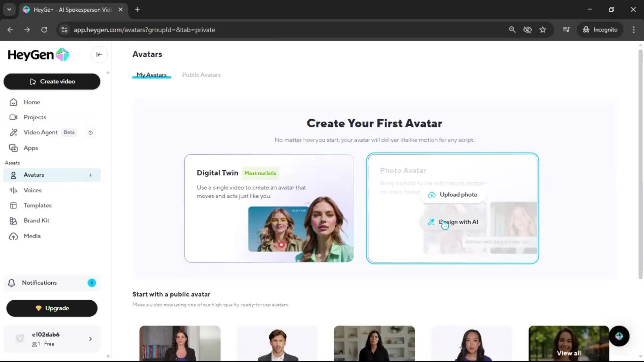Click the plus icon beside Avatars
Viewport: 644px width, 362px height.
[91, 175]
